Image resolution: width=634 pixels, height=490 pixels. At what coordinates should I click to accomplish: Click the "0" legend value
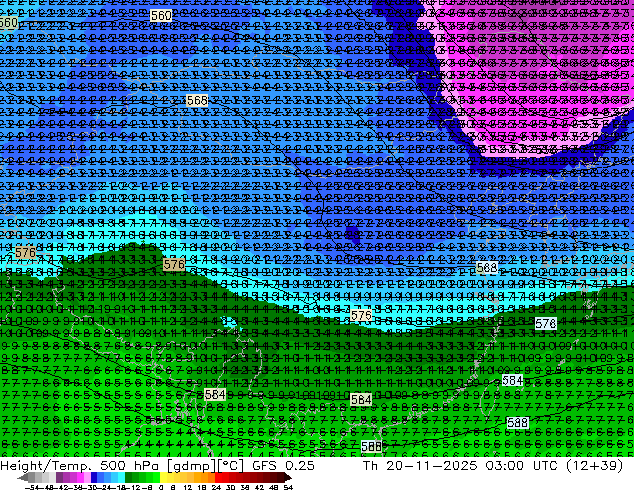(x=161, y=487)
